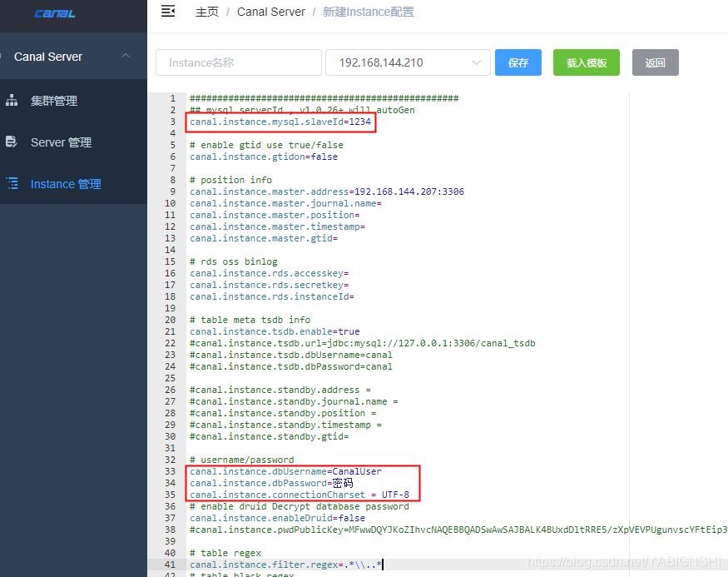Click the canal.instance.mysql.slaveId=1234 line
728x577 pixels.
280,122
